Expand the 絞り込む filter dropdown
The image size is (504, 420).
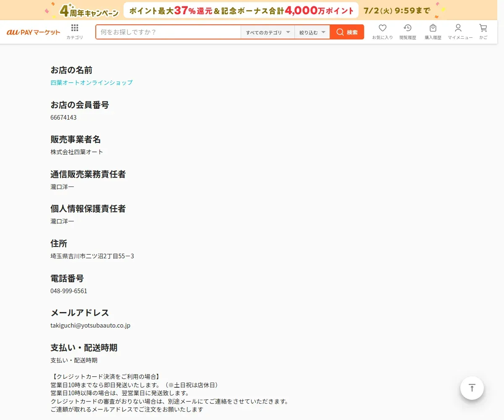(312, 32)
